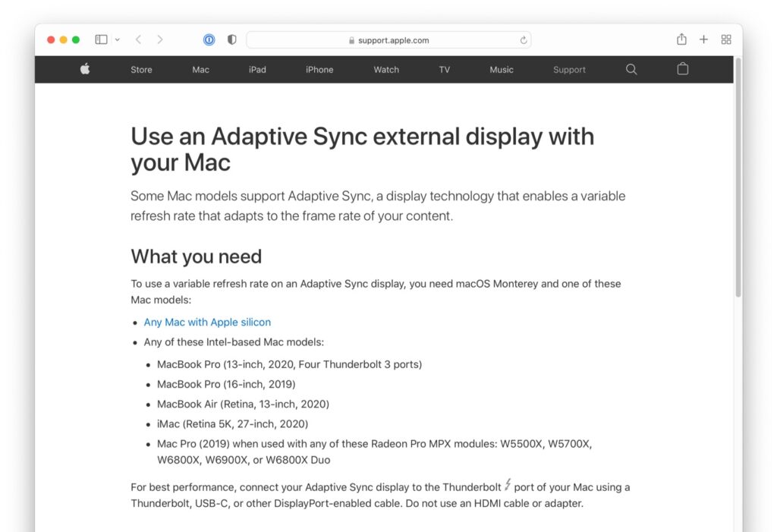Open the Share button in toolbar
Viewport: 777px width, 532px height.
681,39
